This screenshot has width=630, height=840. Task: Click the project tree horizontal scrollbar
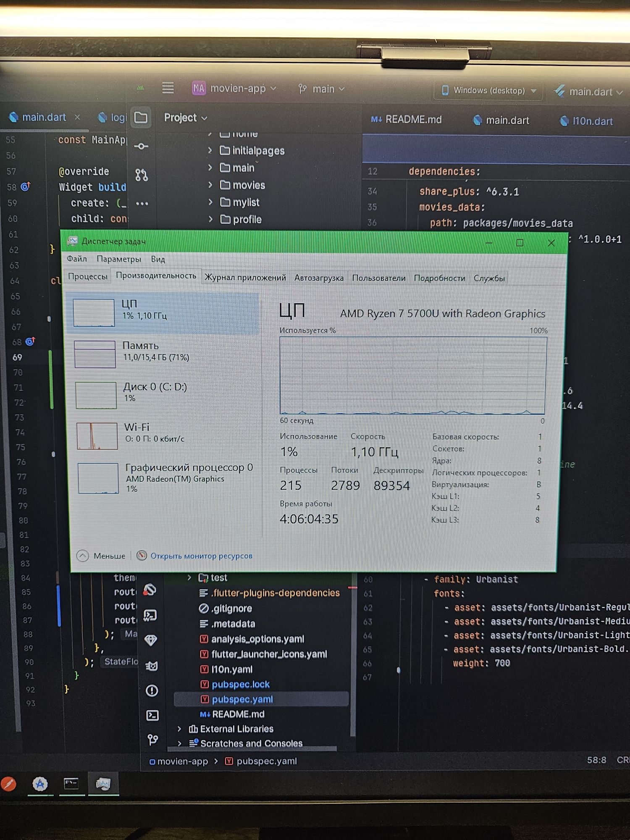pos(252,749)
